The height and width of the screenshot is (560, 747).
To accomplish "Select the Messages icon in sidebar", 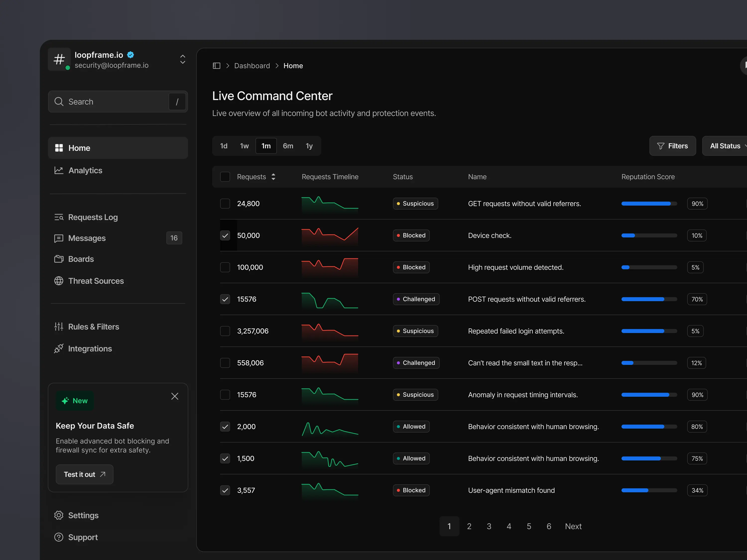I will click(59, 238).
